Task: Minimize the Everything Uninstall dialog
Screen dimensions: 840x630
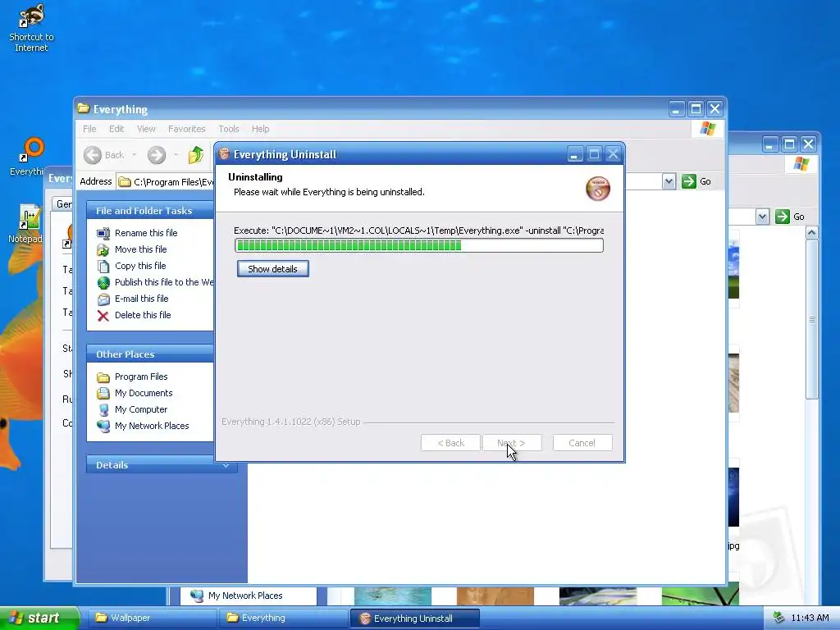Action: click(573, 155)
